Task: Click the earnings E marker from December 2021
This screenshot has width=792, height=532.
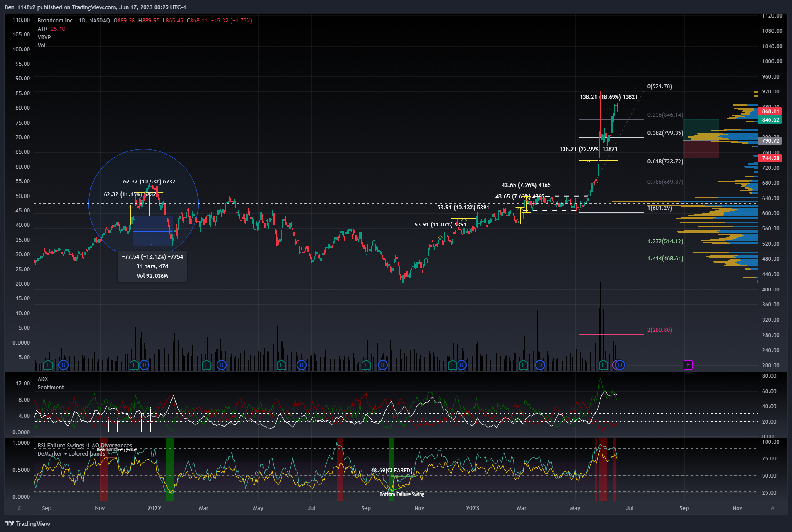Action: [135, 365]
